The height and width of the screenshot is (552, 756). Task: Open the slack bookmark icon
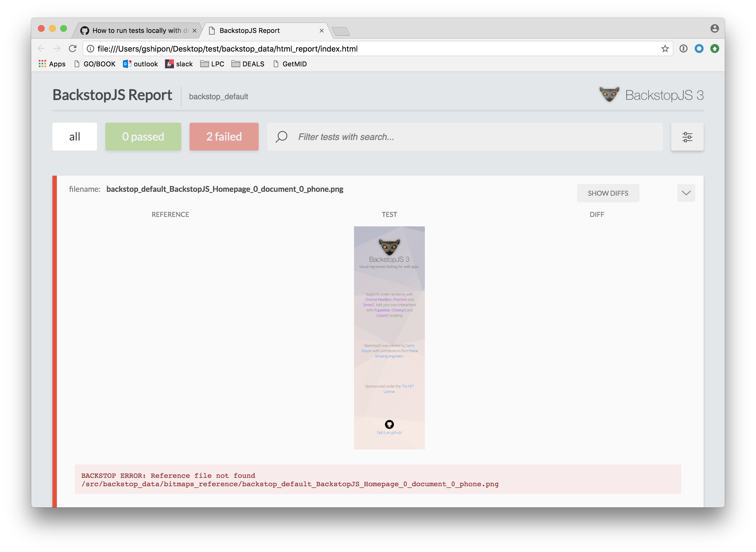point(169,64)
